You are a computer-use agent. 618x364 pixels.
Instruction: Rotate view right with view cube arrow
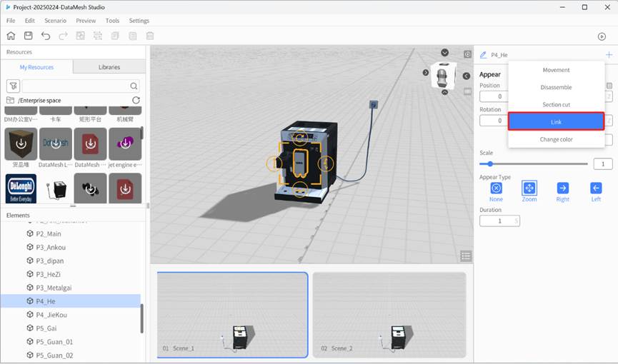[x=467, y=76]
